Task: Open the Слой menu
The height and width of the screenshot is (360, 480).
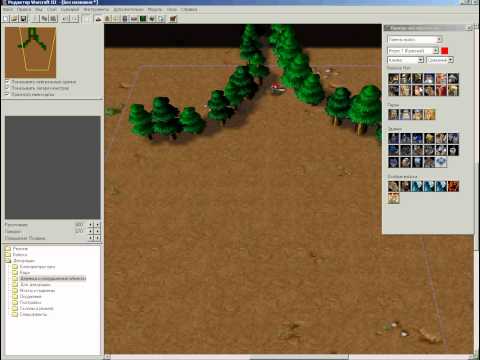Action: [52, 9]
